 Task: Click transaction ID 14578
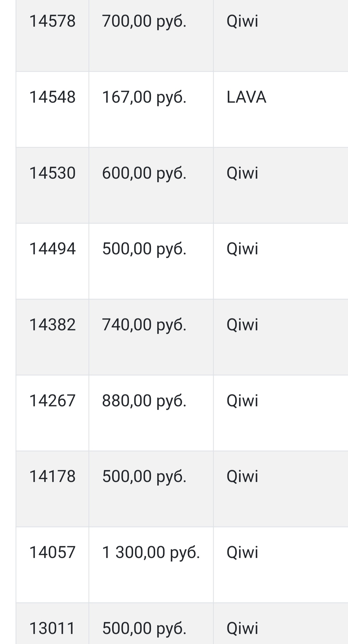click(52, 21)
